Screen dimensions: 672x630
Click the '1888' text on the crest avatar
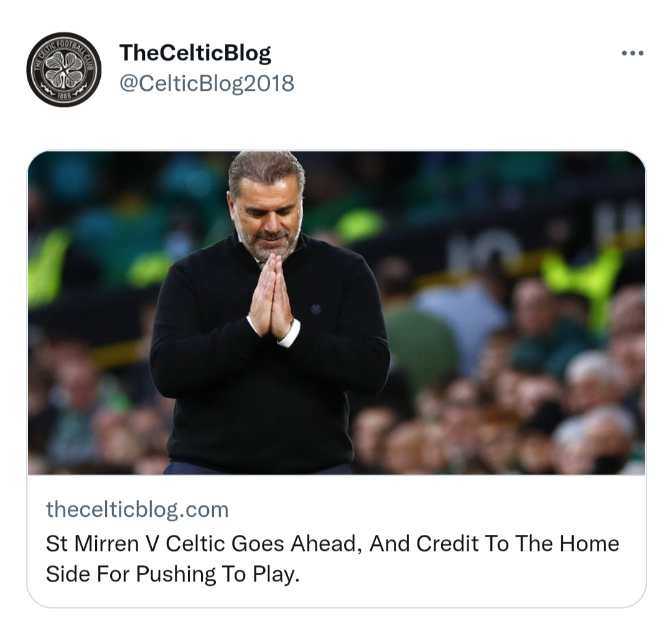click(64, 96)
